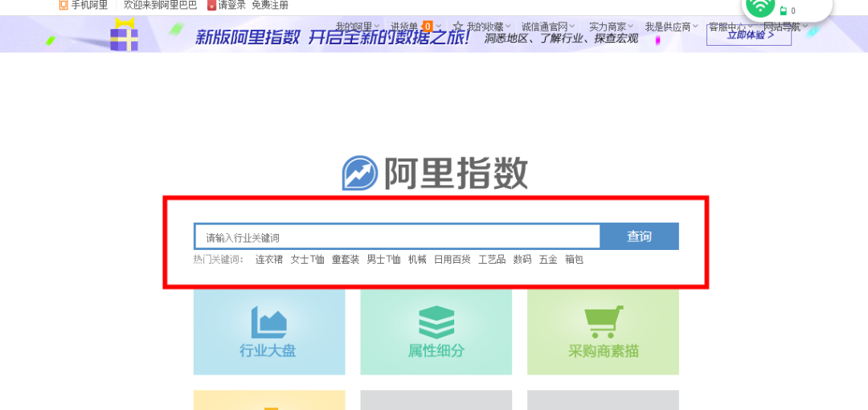Select hot keyword 男士T恤
Screen dimensions: 868x410
coord(383,260)
